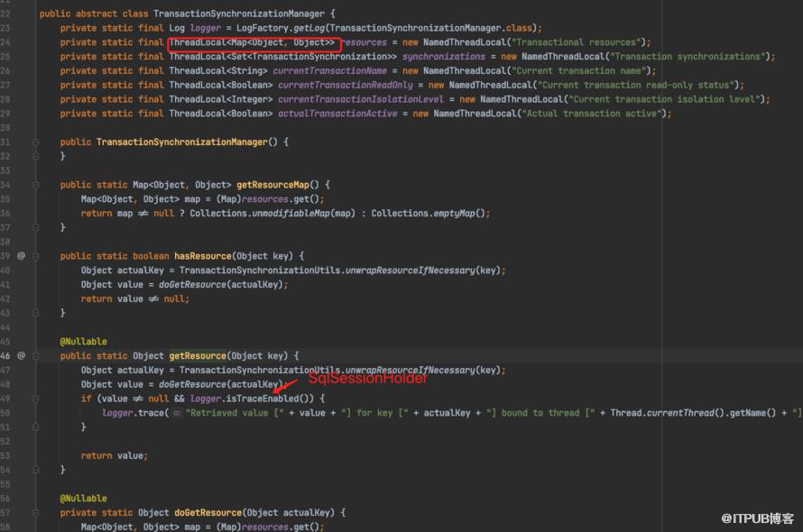Select the synchronizations field name
This screenshot has height=532, width=803.
click(x=444, y=56)
